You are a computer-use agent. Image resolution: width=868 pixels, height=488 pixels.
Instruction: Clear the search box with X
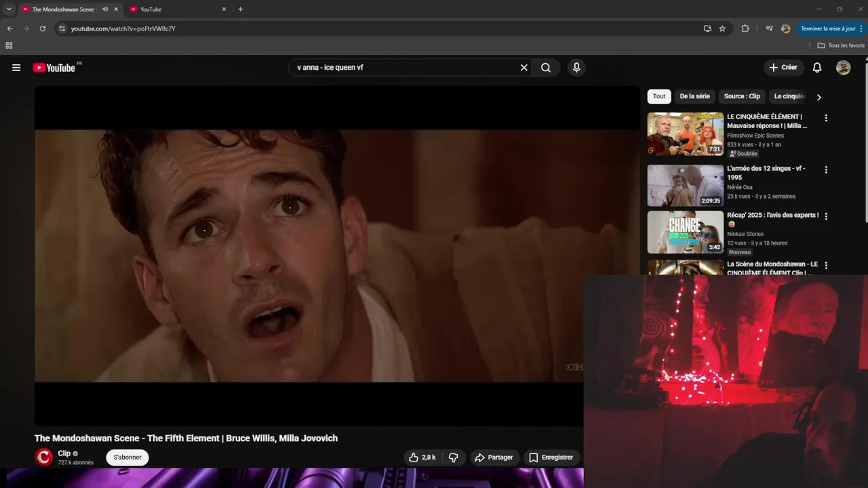(524, 68)
